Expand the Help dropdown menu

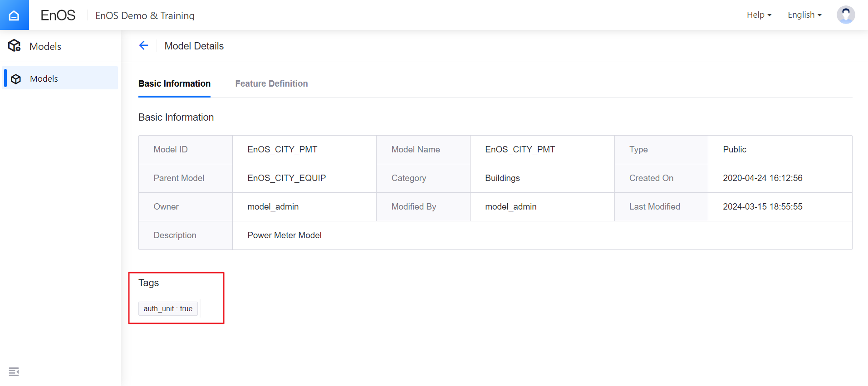click(759, 15)
